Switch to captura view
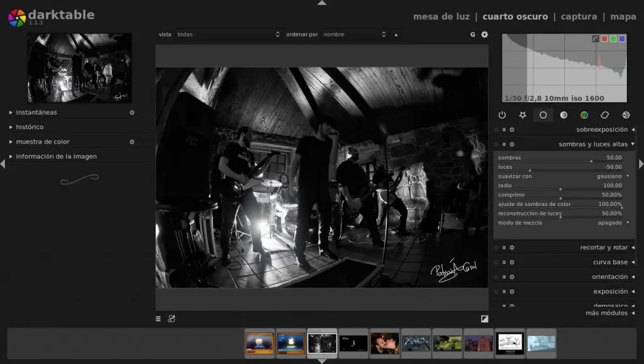644x364 pixels. (579, 17)
